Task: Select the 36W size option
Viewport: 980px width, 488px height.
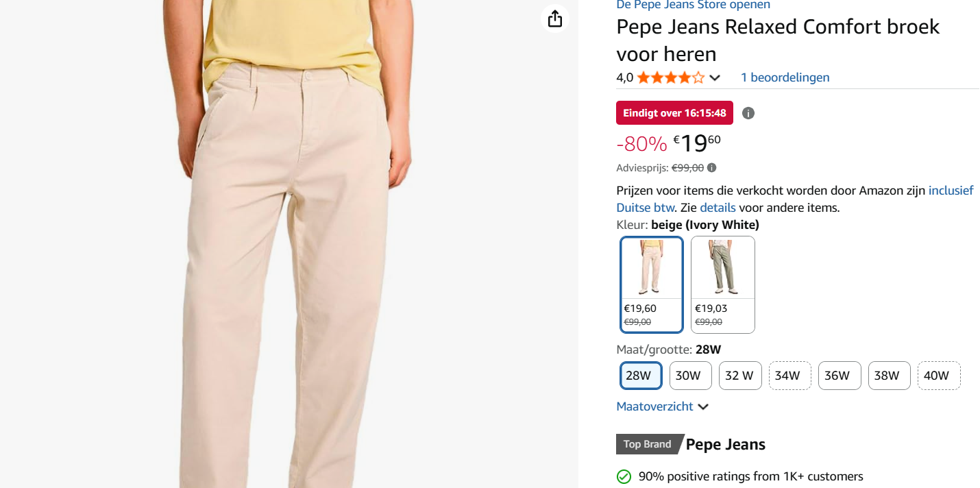Action: [839, 375]
